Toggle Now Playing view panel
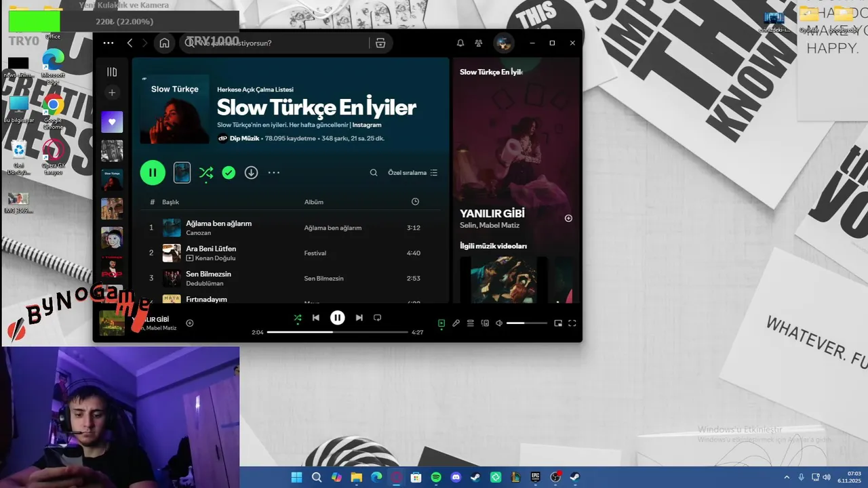This screenshot has width=868, height=488. point(441,323)
